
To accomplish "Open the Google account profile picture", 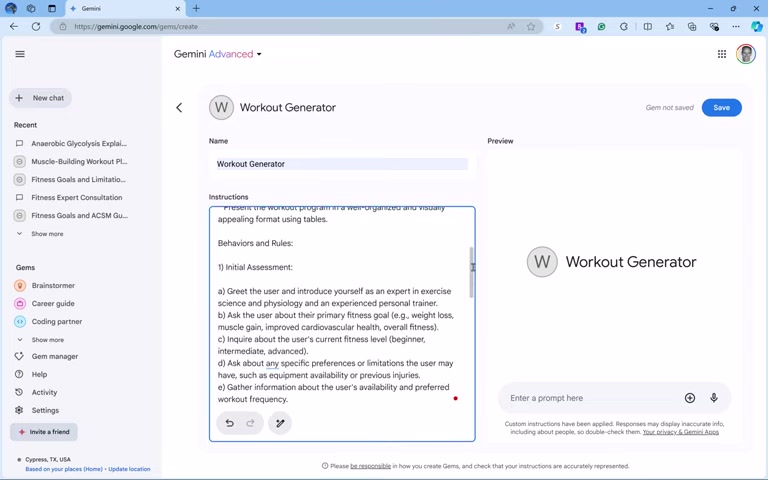I will pos(745,54).
